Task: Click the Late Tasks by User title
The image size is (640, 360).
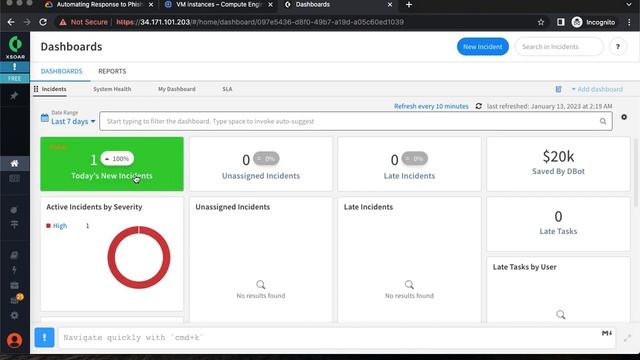Action: tap(524, 267)
